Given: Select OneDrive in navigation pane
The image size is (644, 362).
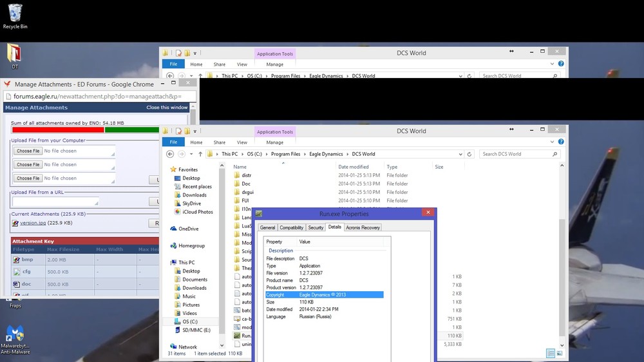Looking at the screenshot, I should (x=188, y=229).
